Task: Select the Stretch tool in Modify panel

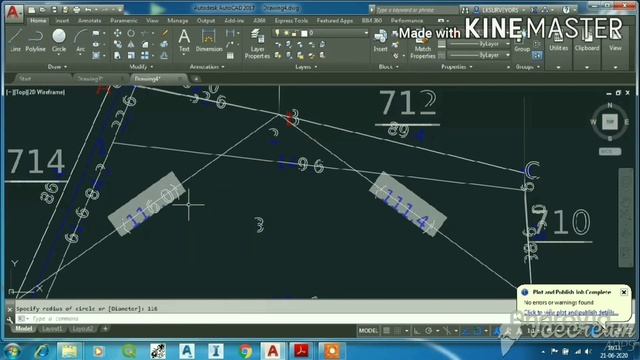Action: 118,55
